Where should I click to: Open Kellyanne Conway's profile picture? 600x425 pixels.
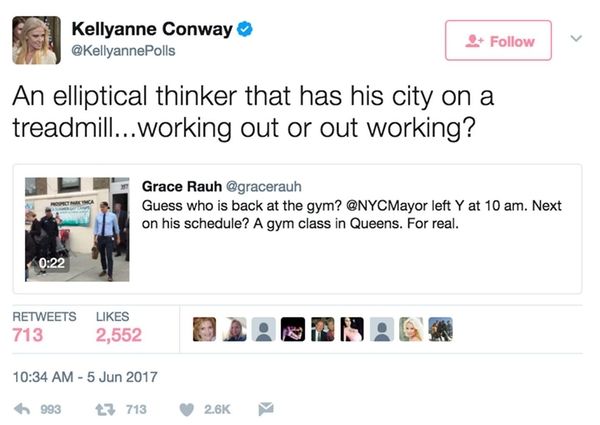[x=36, y=40]
